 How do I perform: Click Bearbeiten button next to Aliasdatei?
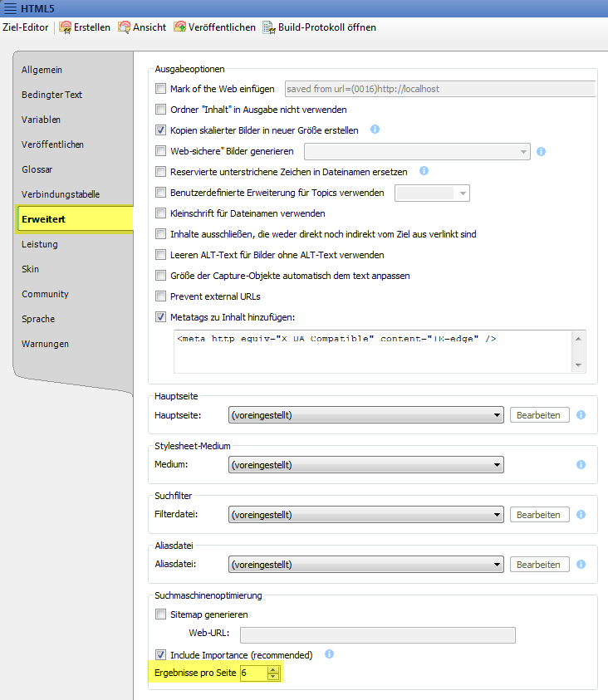539,565
